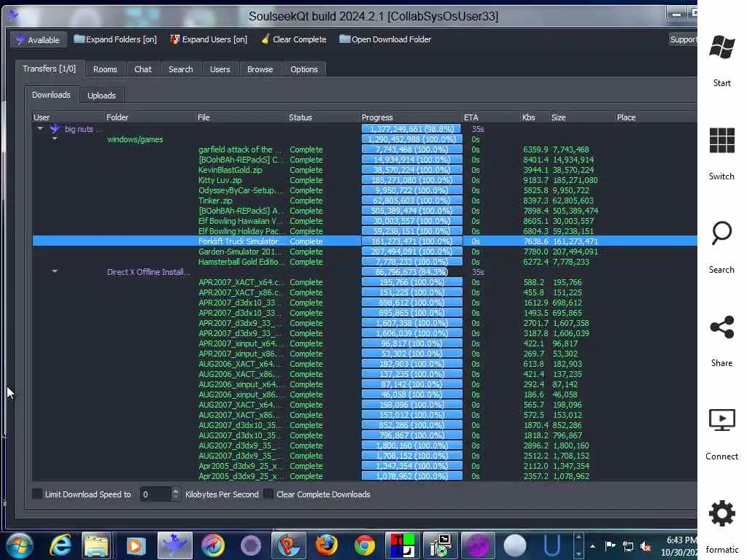Switch to the Transfers [1/0] tab
The width and height of the screenshot is (747, 560).
pos(50,69)
